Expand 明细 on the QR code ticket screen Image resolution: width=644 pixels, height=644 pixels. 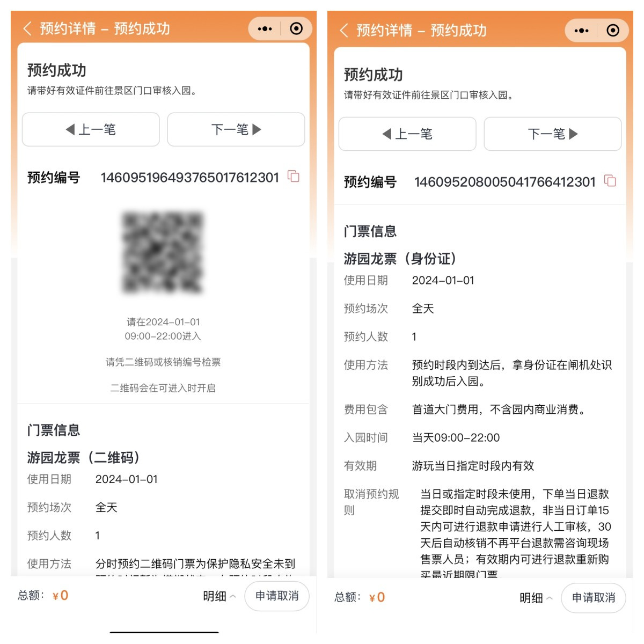click(x=219, y=596)
